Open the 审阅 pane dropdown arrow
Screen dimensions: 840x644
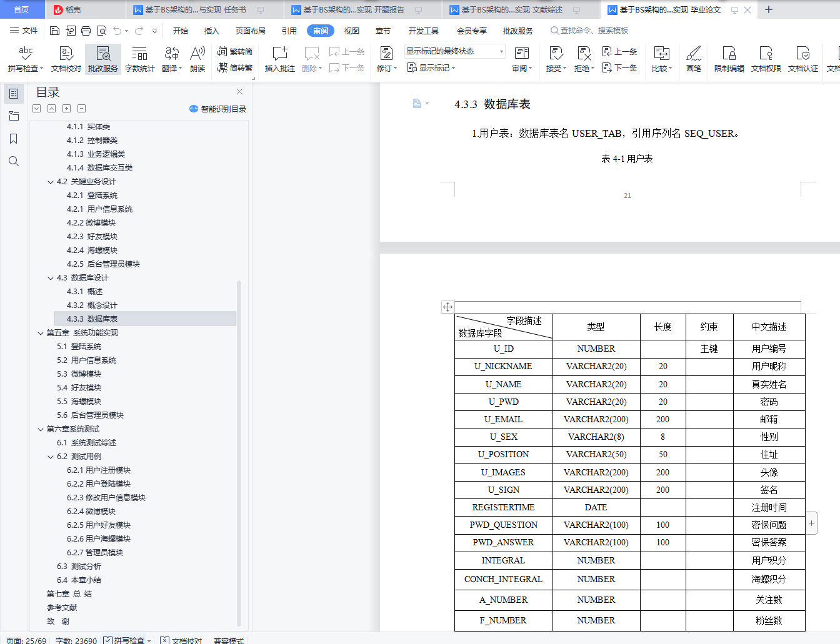pyautogui.click(x=530, y=69)
